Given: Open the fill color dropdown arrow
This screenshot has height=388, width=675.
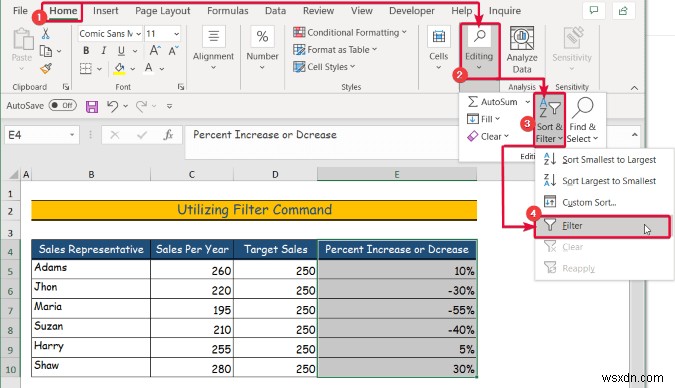Looking at the screenshot, I should pos(133,69).
